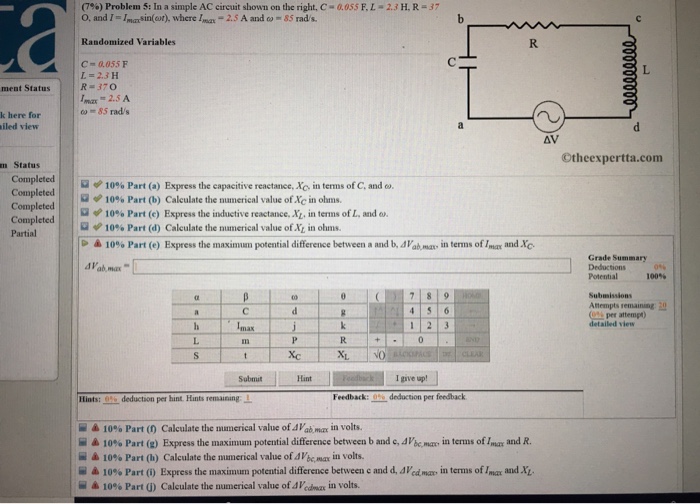Viewport: 700px width, 504px height.
Task: Click keypad digit 2
Action: tap(429, 326)
